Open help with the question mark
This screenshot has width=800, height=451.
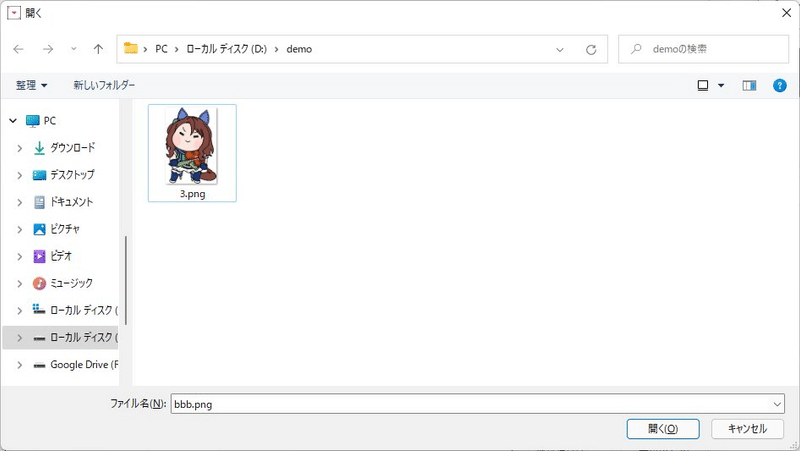tap(780, 86)
